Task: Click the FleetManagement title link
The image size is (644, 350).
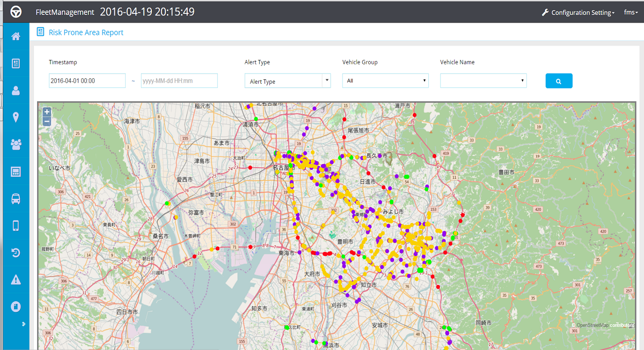Action: click(65, 12)
